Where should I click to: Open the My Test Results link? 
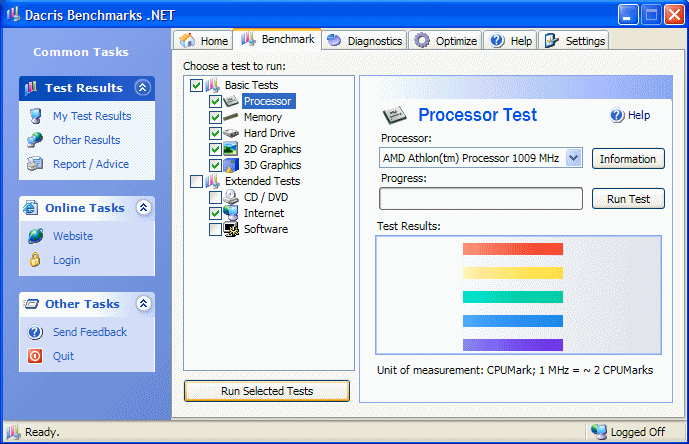pos(92,116)
